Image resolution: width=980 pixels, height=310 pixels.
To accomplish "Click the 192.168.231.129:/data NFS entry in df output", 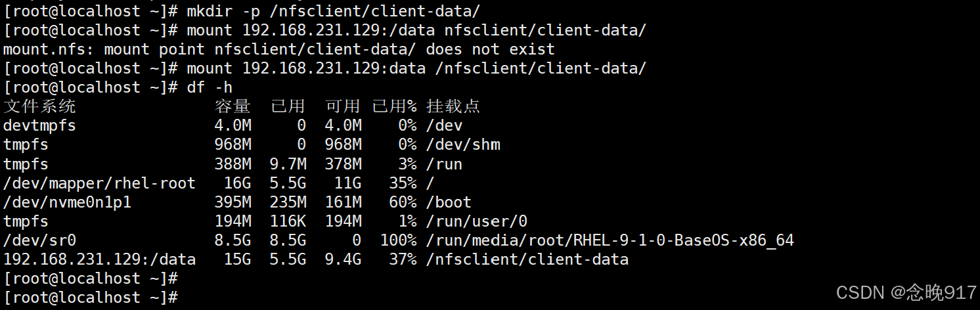I will pos(99,259).
